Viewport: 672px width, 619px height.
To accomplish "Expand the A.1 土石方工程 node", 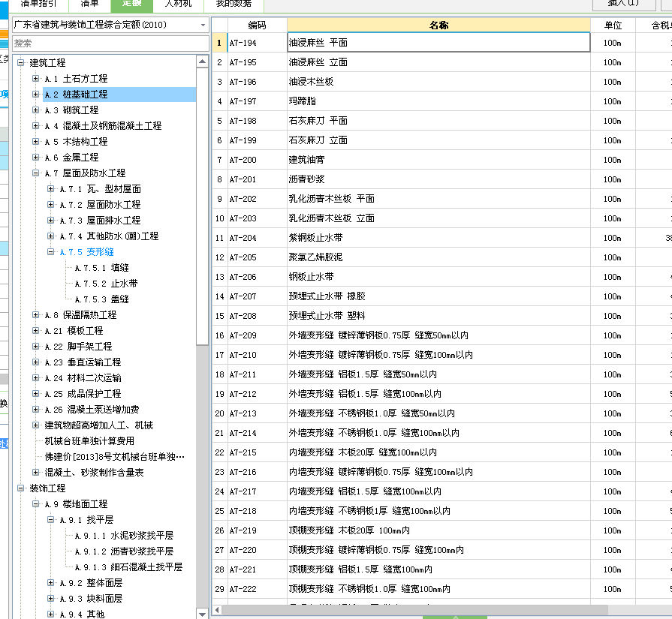I will pyautogui.click(x=35, y=78).
